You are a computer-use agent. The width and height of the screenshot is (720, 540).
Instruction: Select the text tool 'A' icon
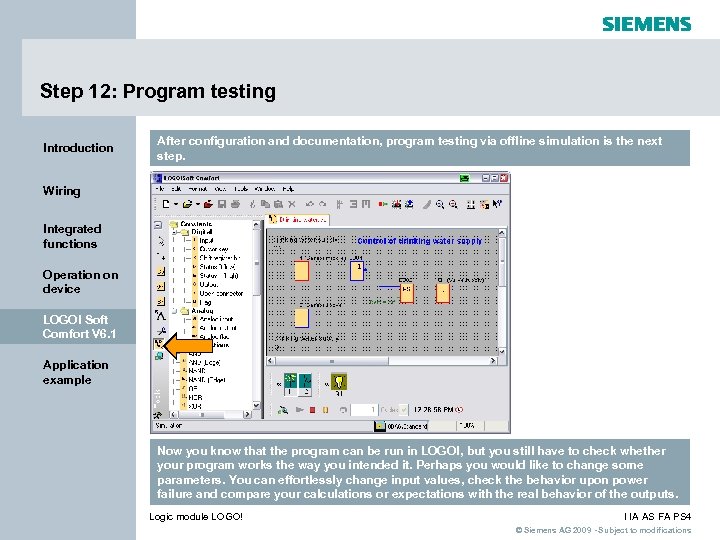tap(160, 315)
